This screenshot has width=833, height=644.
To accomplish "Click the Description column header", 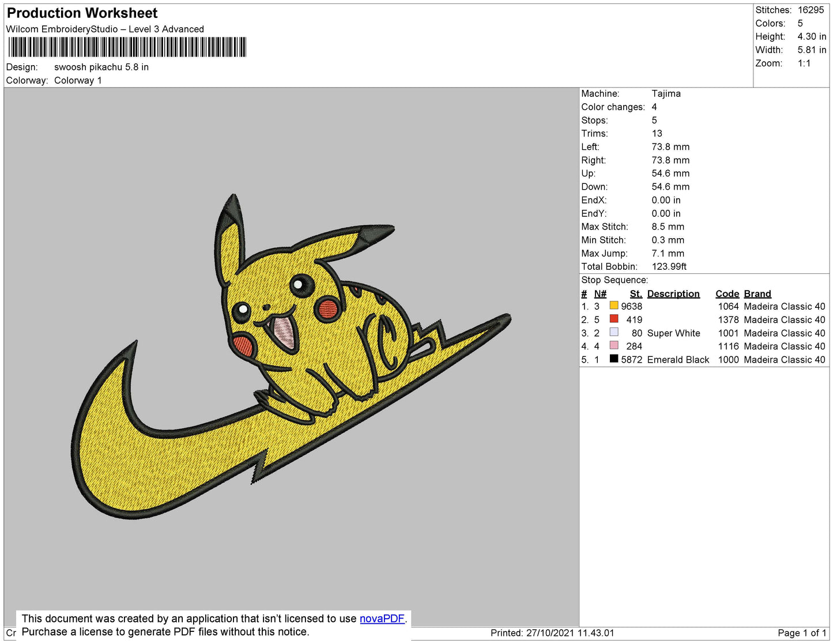I will (673, 293).
